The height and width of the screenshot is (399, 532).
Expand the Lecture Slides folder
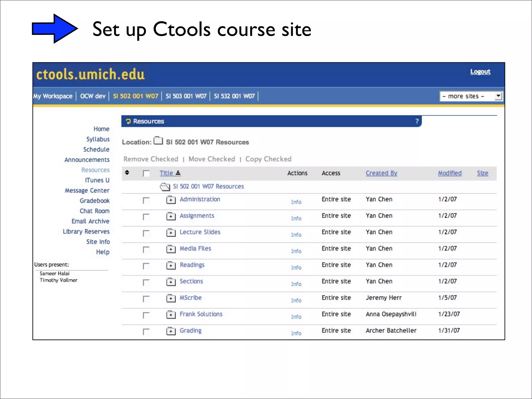click(x=171, y=232)
